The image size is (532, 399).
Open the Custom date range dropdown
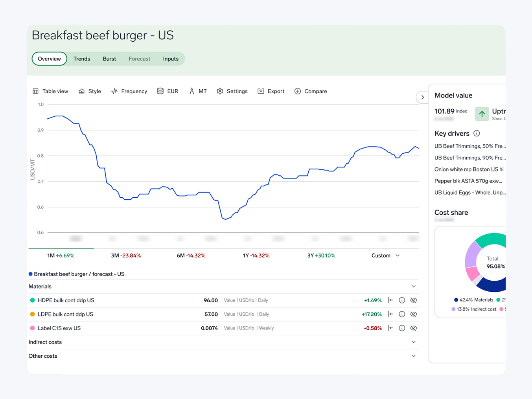[385, 256]
